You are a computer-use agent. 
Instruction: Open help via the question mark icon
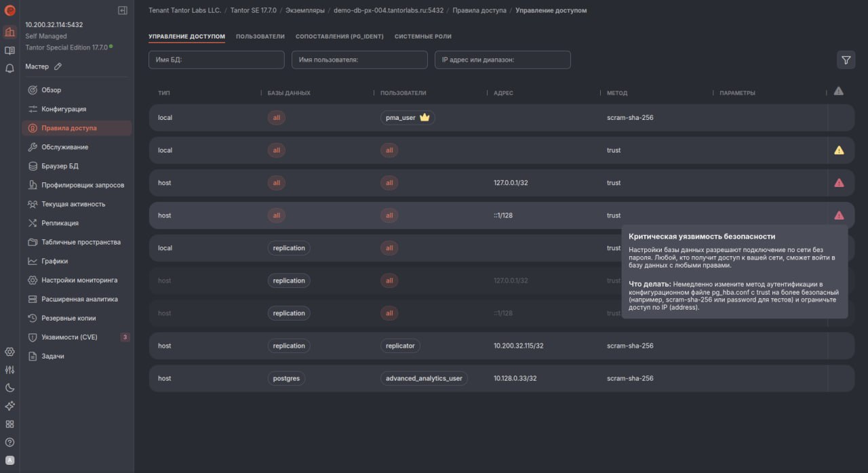pyautogui.click(x=9, y=443)
